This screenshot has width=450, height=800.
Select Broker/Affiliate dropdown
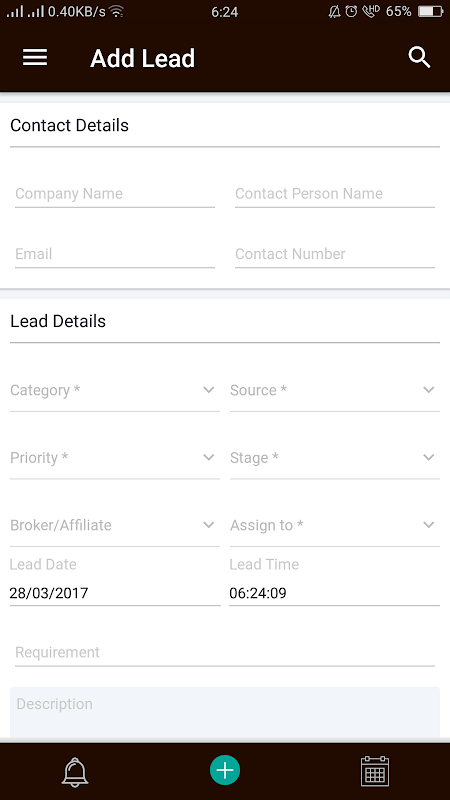115,525
